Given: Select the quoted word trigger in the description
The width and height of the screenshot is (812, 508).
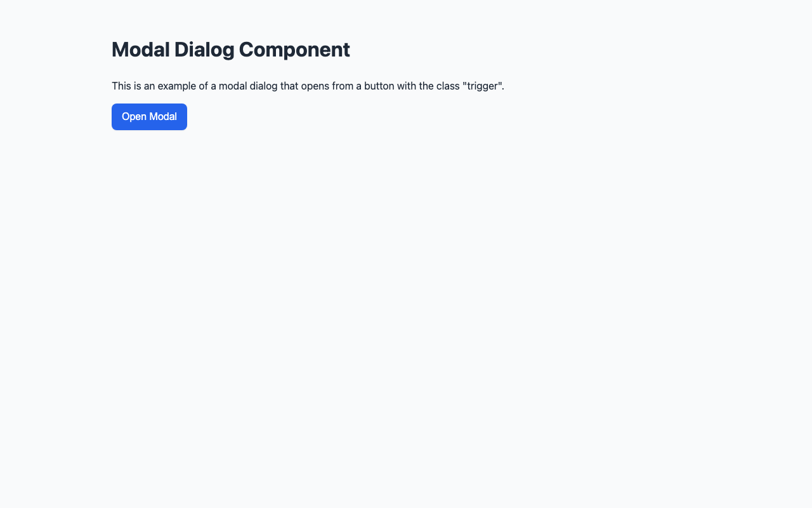Looking at the screenshot, I should (x=483, y=86).
